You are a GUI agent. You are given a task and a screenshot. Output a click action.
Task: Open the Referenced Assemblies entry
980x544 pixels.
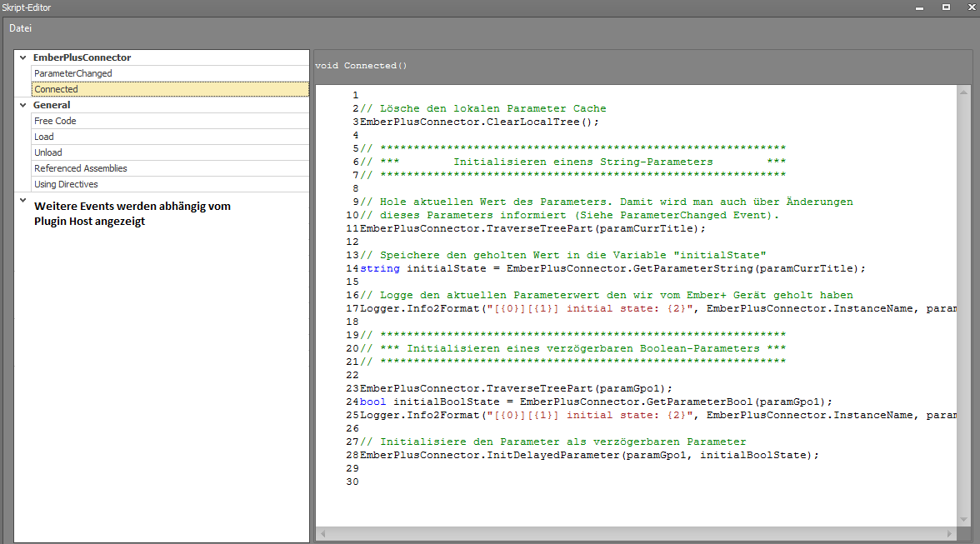pyautogui.click(x=170, y=168)
